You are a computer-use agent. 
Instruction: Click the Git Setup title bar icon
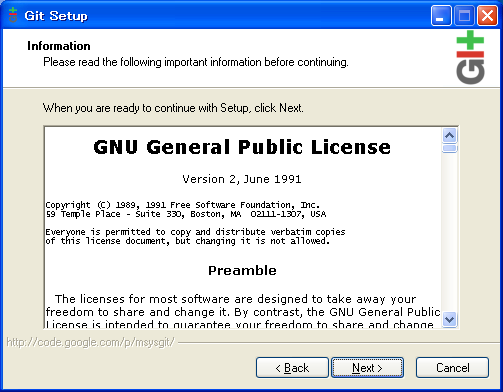click(13, 15)
